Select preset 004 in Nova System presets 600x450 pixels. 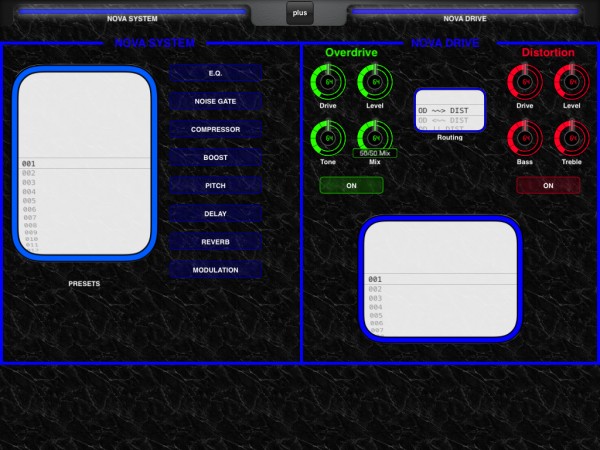tap(84, 191)
